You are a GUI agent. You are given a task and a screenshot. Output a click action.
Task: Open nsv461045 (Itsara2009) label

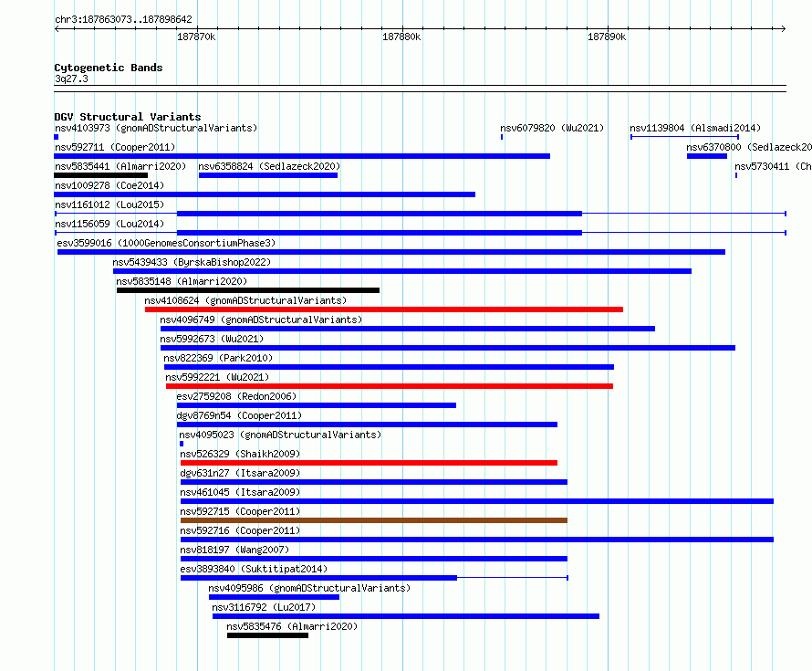pyautogui.click(x=240, y=492)
